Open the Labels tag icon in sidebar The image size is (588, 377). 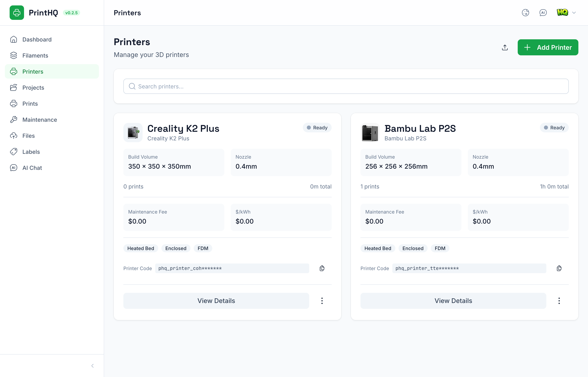point(14,152)
